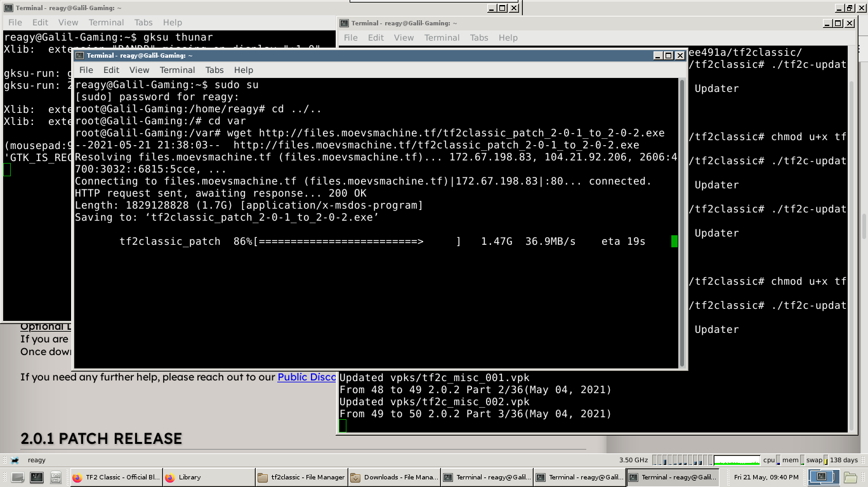This screenshot has width=868, height=487.
Task: Open Edit menu in the gksu thunar terminal
Action: 40,22
